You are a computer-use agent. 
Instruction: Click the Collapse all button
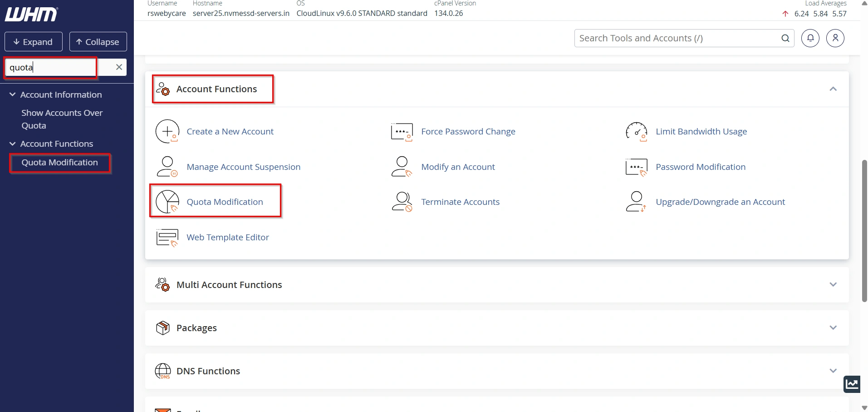click(98, 42)
